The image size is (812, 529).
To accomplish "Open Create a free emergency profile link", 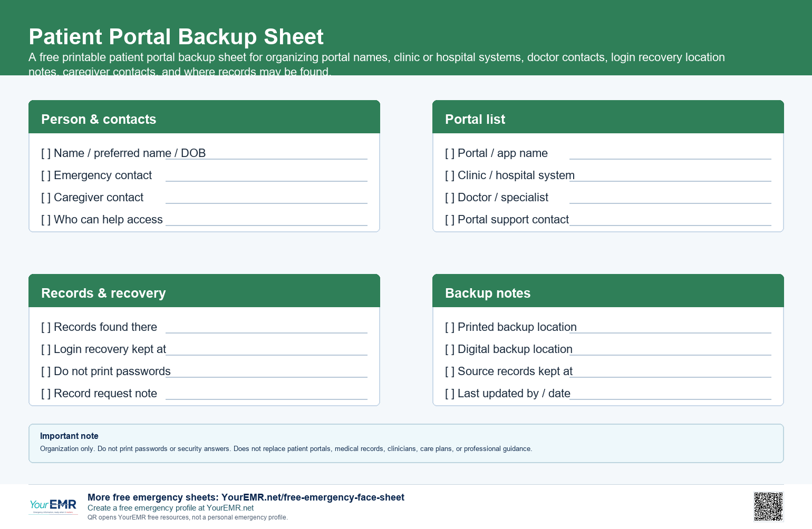I will point(170,508).
